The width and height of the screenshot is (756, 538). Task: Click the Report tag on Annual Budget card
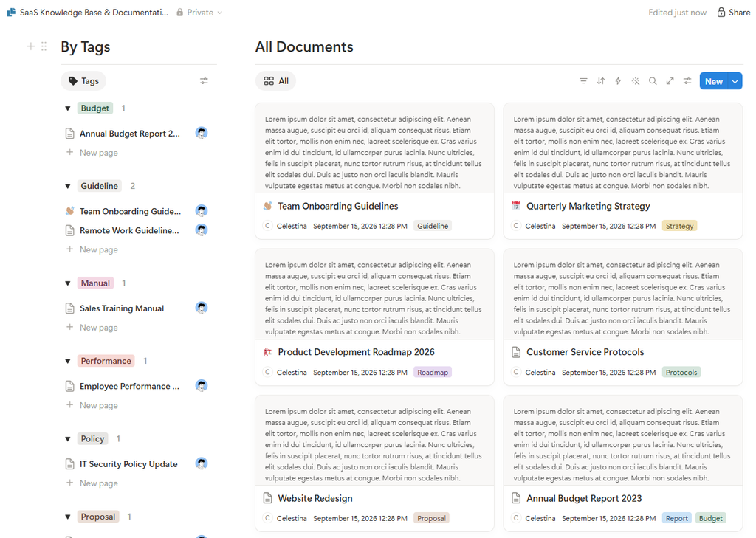point(676,519)
